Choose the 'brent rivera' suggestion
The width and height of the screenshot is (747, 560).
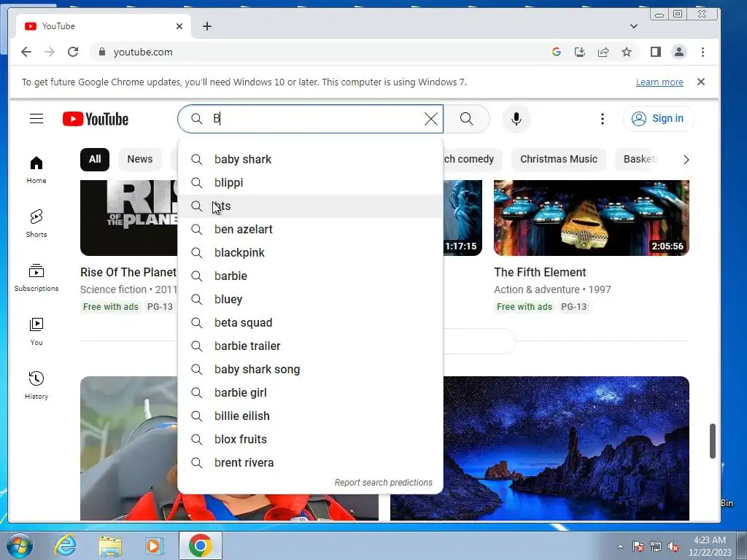(x=310, y=462)
